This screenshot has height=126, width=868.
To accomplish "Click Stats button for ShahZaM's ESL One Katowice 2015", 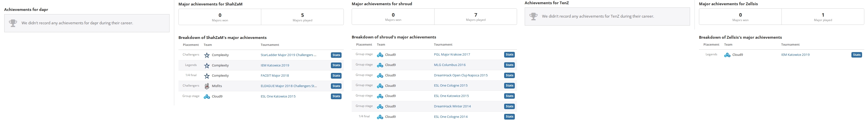I will pyautogui.click(x=336, y=96).
